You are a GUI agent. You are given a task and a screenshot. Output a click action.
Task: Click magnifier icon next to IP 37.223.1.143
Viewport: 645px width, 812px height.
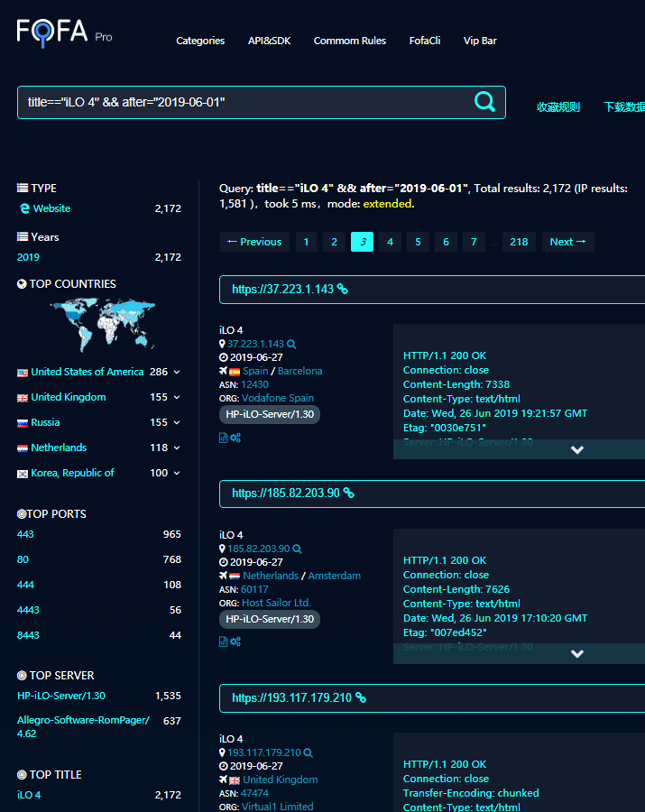[x=291, y=344]
